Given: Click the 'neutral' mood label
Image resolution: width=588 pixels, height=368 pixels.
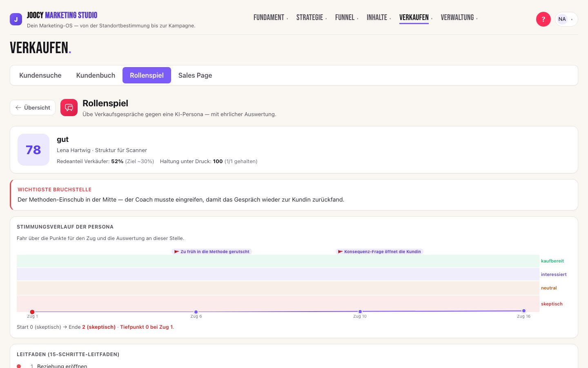Looking at the screenshot, I should click(549, 288).
